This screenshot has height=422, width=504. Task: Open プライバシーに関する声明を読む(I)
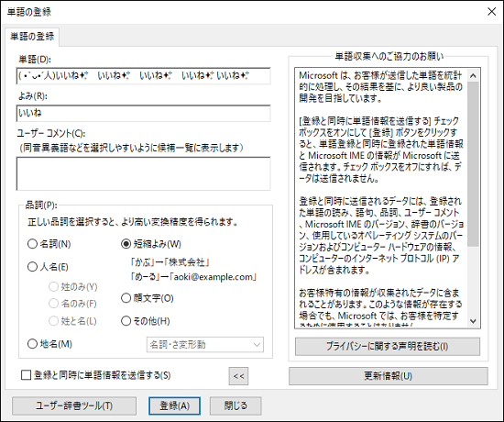pyautogui.click(x=388, y=347)
